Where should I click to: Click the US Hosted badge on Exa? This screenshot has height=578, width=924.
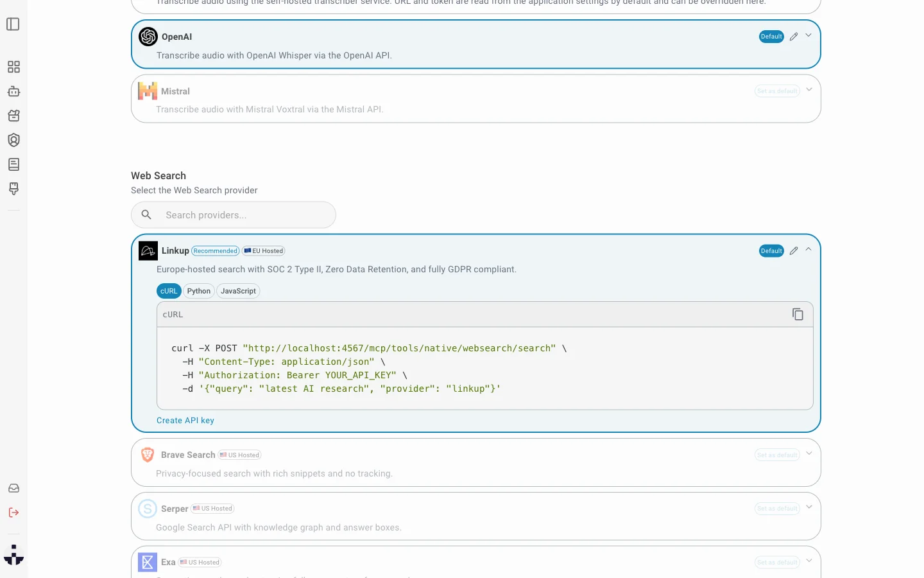point(200,563)
